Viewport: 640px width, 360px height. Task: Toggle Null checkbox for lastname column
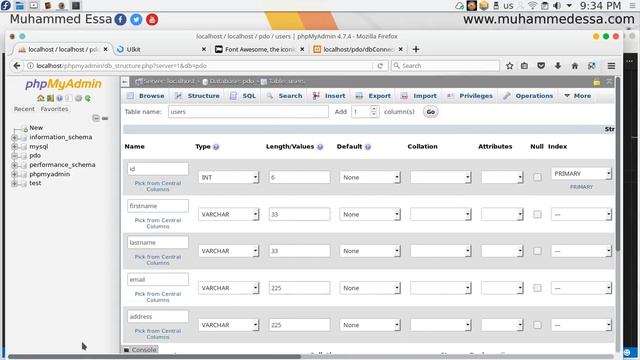click(x=537, y=251)
